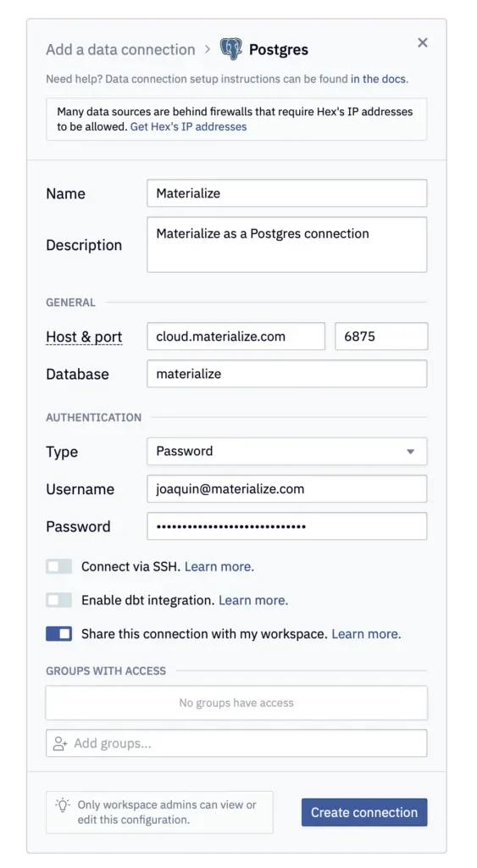Close the data connection dialog

click(423, 42)
